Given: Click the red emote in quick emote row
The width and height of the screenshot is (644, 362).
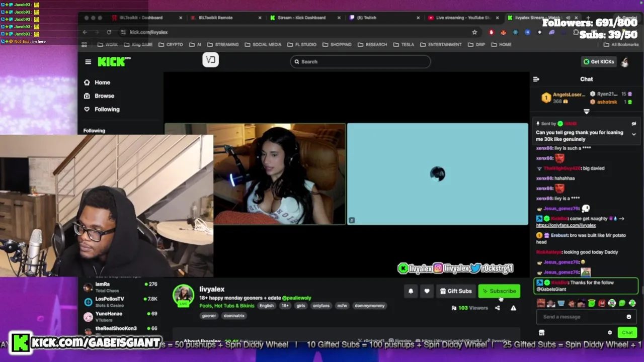Looking at the screenshot, I should [x=602, y=303].
